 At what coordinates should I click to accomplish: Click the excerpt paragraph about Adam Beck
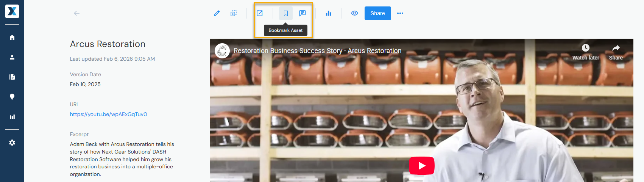122,159
